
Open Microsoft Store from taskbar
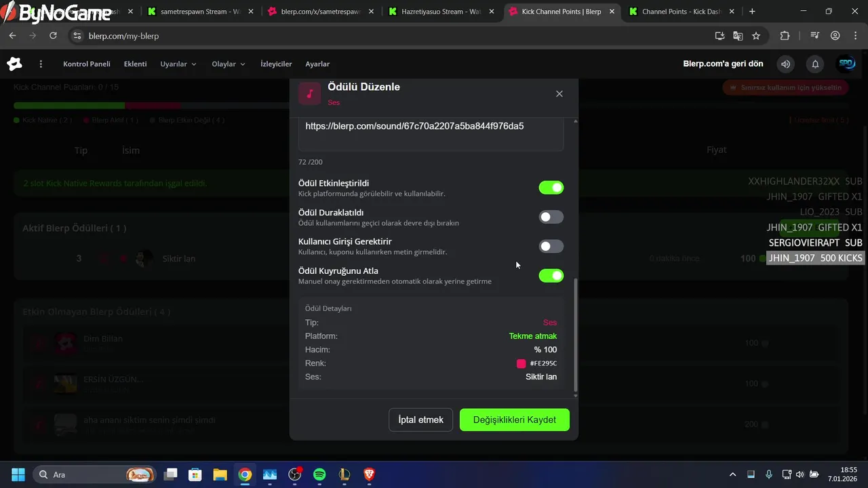pos(195,474)
